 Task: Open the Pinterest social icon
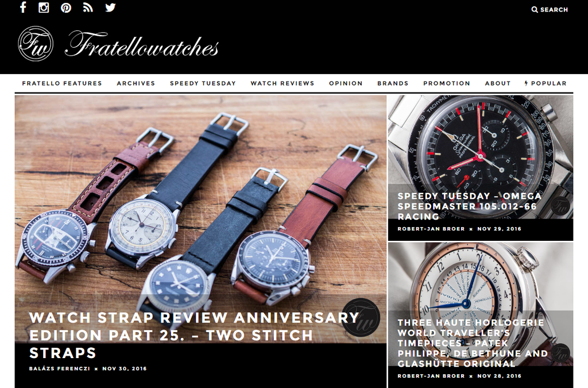(66, 7)
